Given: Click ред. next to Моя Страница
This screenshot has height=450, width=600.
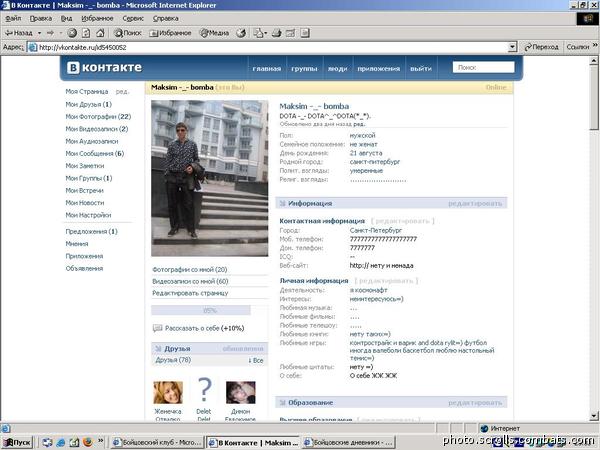Looking at the screenshot, I should pos(122,92).
